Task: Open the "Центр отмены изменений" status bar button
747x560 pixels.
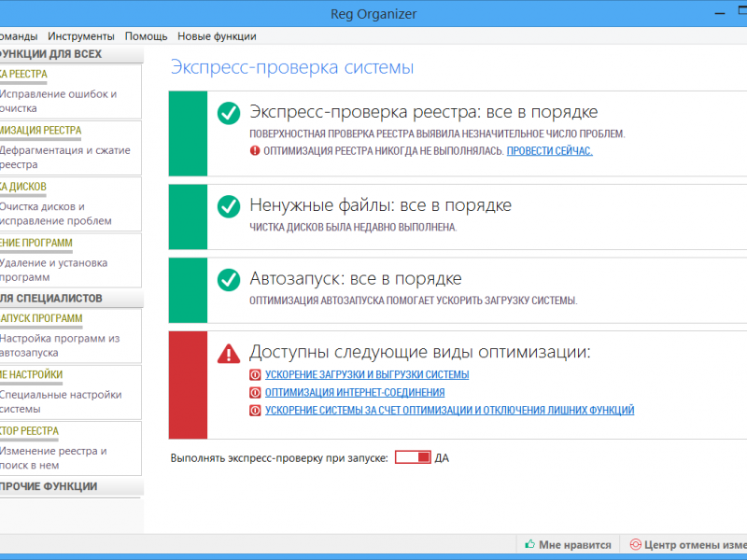Action: point(688,544)
